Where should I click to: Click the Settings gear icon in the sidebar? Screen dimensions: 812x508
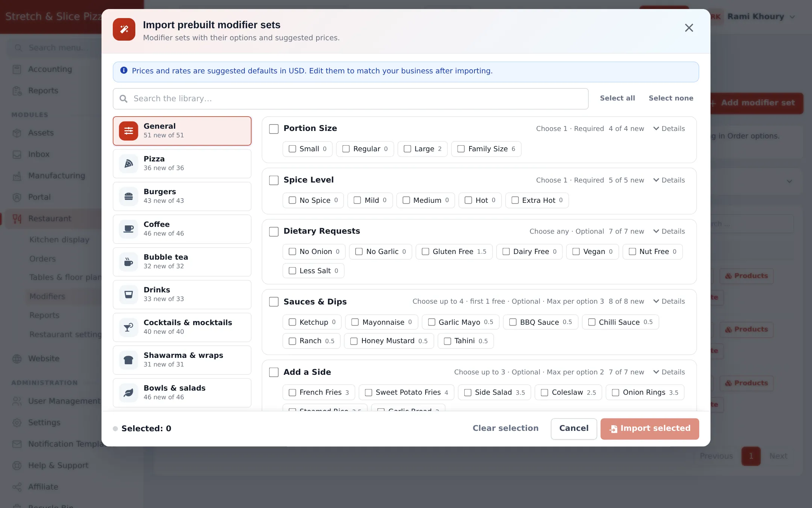coord(17,423)
